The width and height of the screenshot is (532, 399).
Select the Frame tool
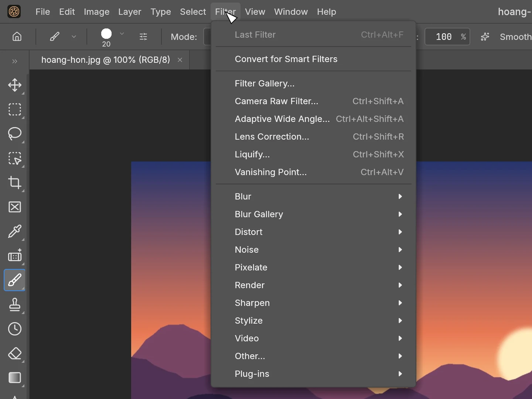click(x=15, y=207)
